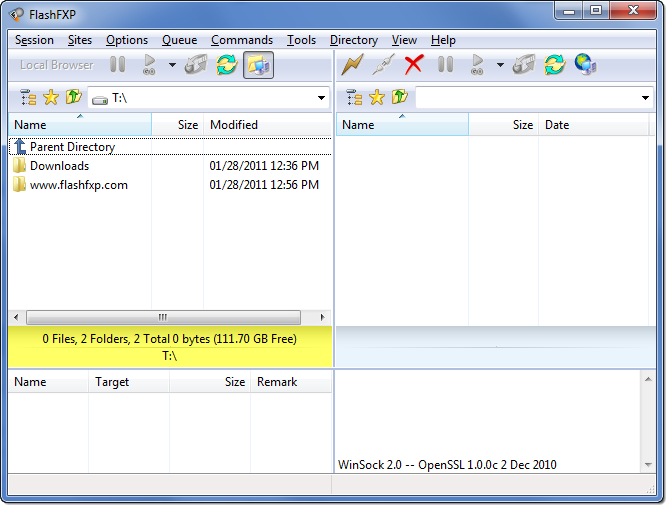Screen dimensions: 669x508
Task: Click log pane scroll down arrow
Action: pos(648,465)
